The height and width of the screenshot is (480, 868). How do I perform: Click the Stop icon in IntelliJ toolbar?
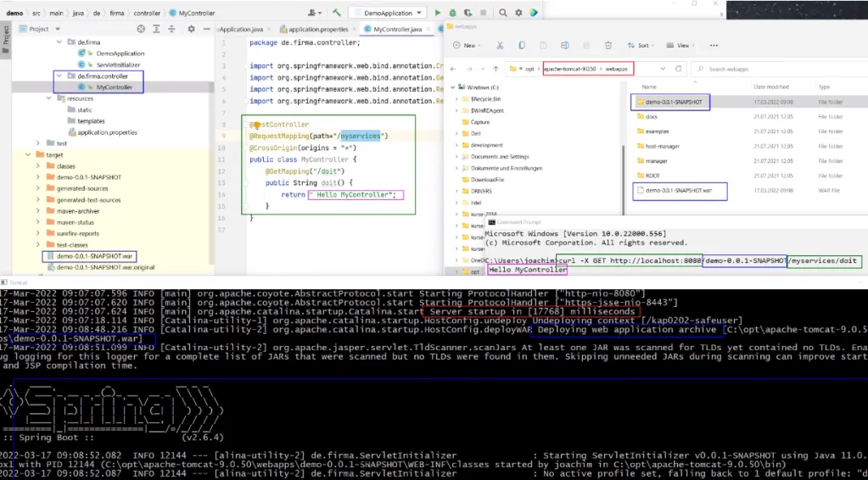pyautogui.click(x=484, y=13)
